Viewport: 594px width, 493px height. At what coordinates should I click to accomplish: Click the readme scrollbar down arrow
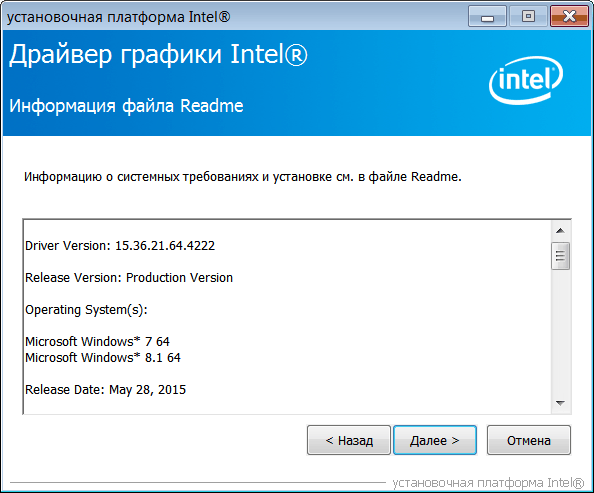[x=560, y=403]
